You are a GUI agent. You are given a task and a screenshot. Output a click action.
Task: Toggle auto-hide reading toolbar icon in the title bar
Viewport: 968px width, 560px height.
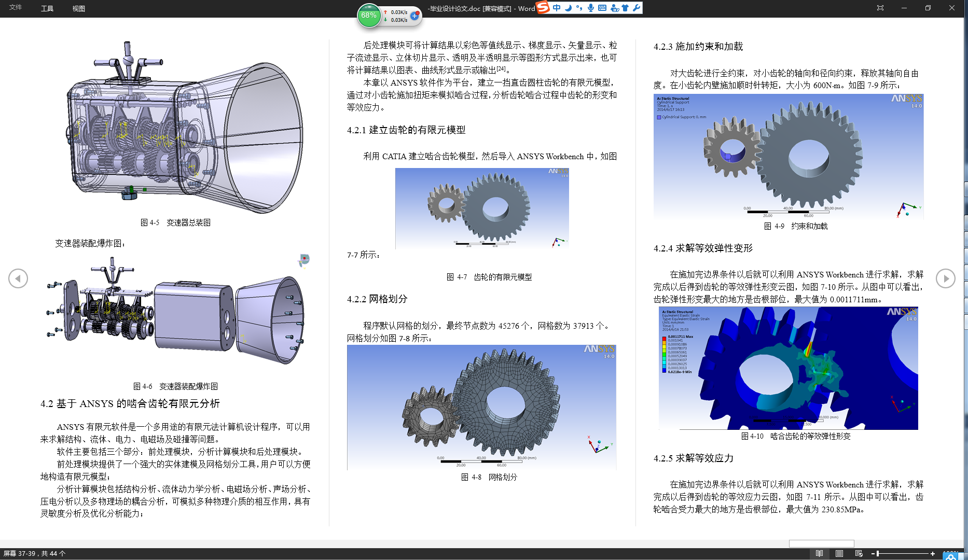click(x=880, y=8)
